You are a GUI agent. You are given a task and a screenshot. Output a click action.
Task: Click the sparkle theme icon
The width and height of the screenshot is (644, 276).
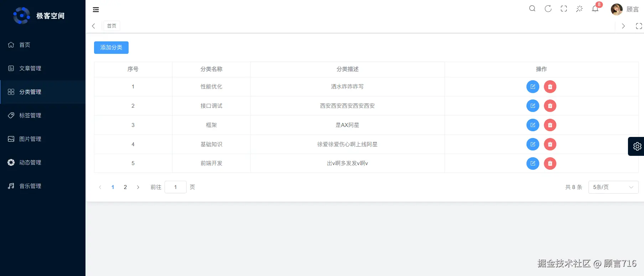(580, 9)
